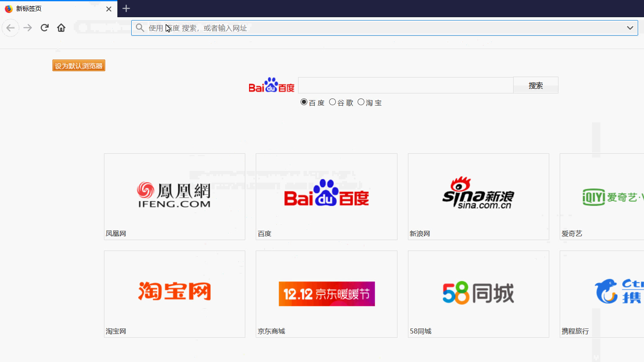The width and height of the screenshot is (644, 362).
Task: Click the 新浪网 text label
Action: (420, 234)
